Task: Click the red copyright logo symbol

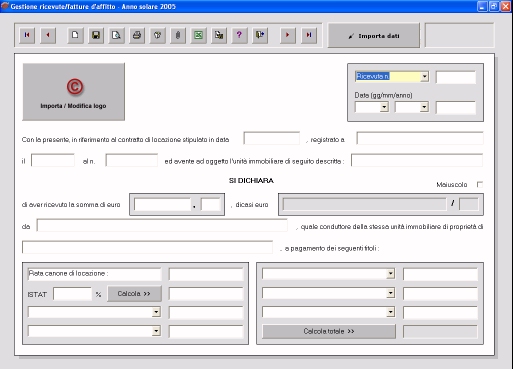Action: pyautogui.click(x=74, y=87)
